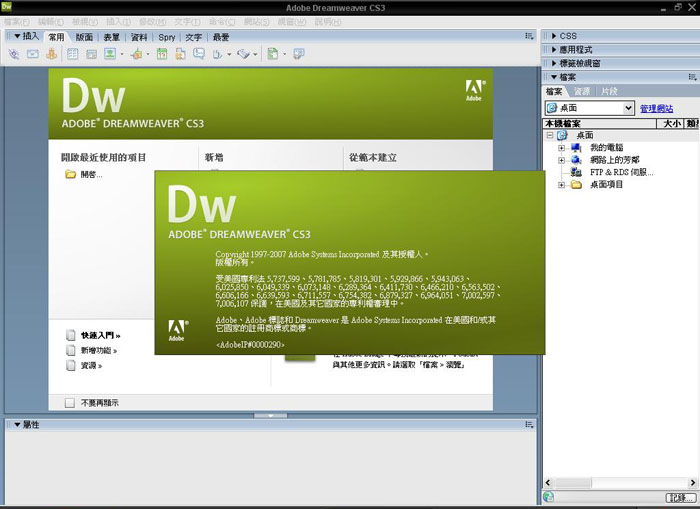The width and height of the screenshot is (700, 509).
Task: Check the 不要再顯示 checkbox
Action: (70, 403)
